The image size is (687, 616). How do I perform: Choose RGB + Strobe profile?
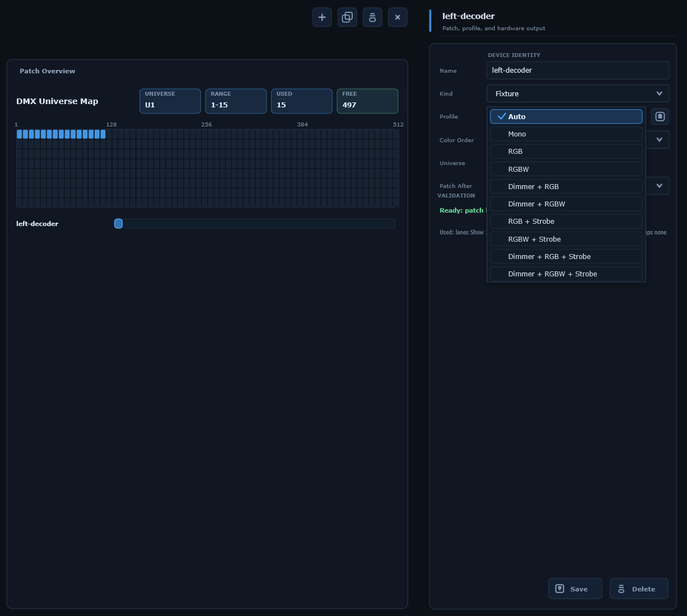566,221
